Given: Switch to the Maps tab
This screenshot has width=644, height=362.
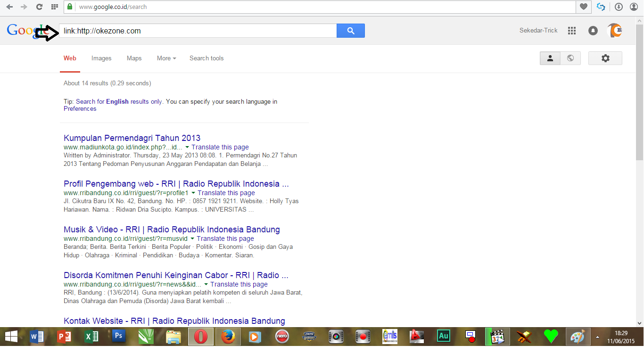Looking at the screenshot, I should tap(134, 58).
